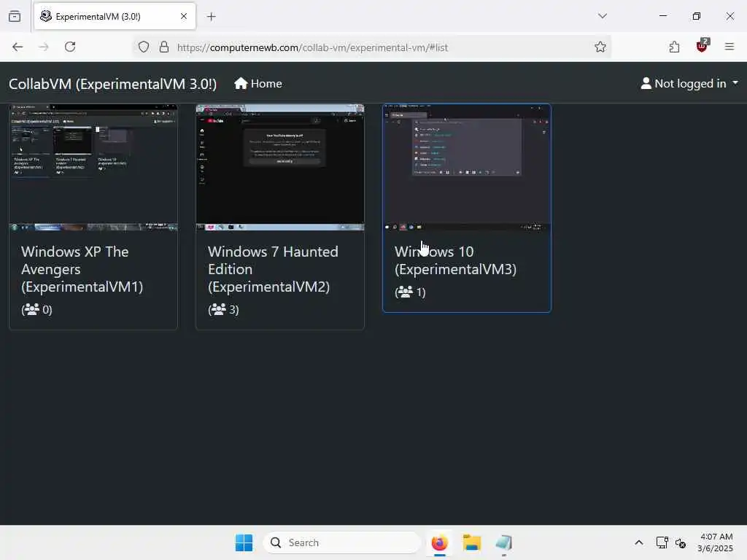Open a new tab with the plus icon
The width and height of the screenshot is (747, 560).
[x=212, y=17]
